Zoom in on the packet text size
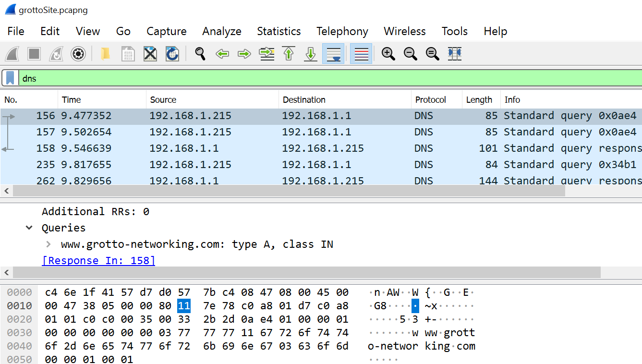Screen dimensions: 642x364 click(x=388, y=53)
